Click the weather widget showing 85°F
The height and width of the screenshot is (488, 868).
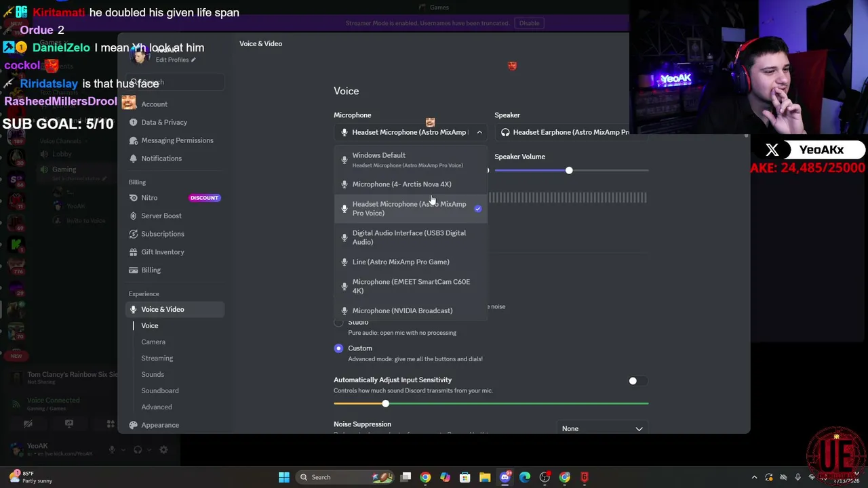click(31, 477)
